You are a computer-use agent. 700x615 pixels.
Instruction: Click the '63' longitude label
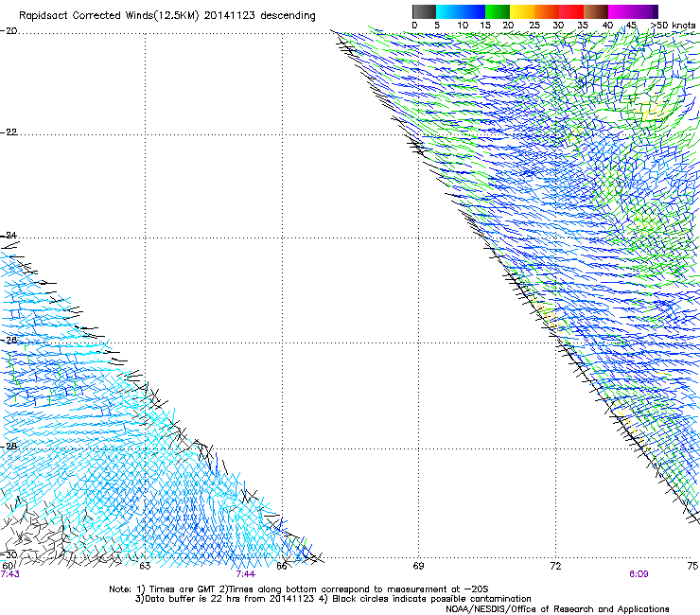pyautogui.click(x=145, y=566)
